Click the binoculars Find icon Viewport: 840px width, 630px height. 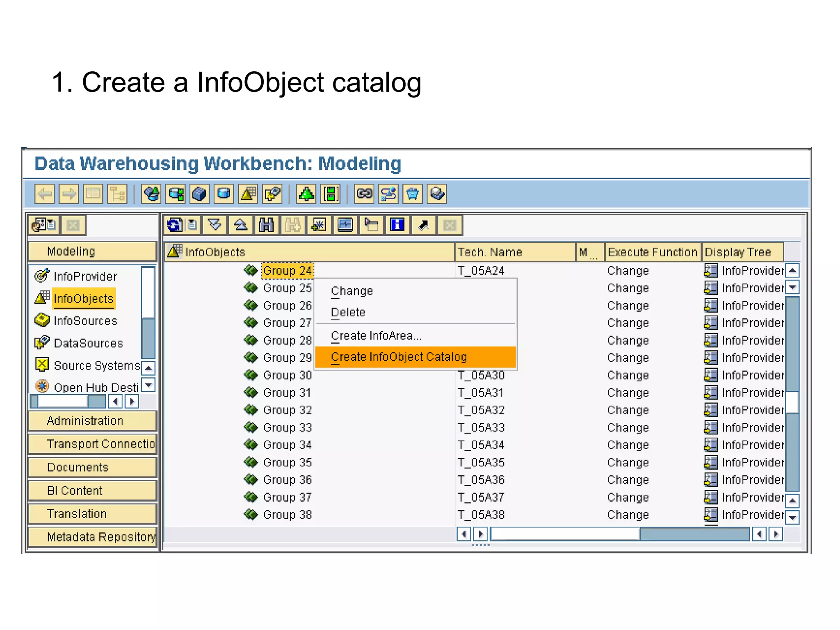point(266,225)
